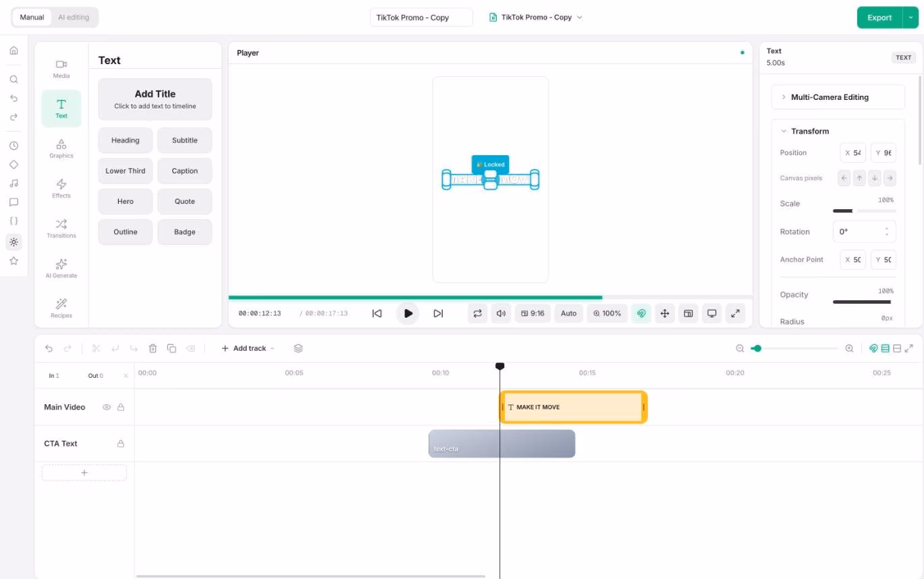Click the Rotation value field
This screenshot has height=579, width=924.
864,231
